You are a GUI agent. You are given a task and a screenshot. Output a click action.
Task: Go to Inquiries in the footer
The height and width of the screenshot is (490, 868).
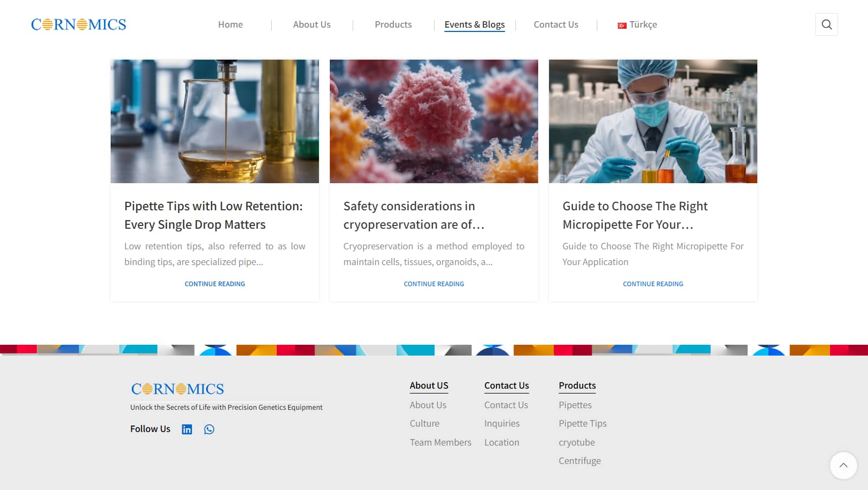502,423
